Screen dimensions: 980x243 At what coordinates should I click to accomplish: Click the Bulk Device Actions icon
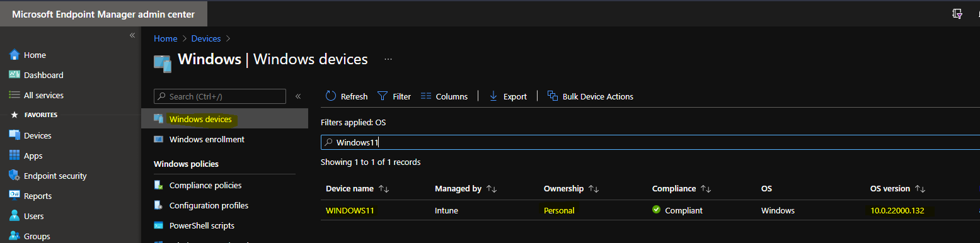point(553,96)
